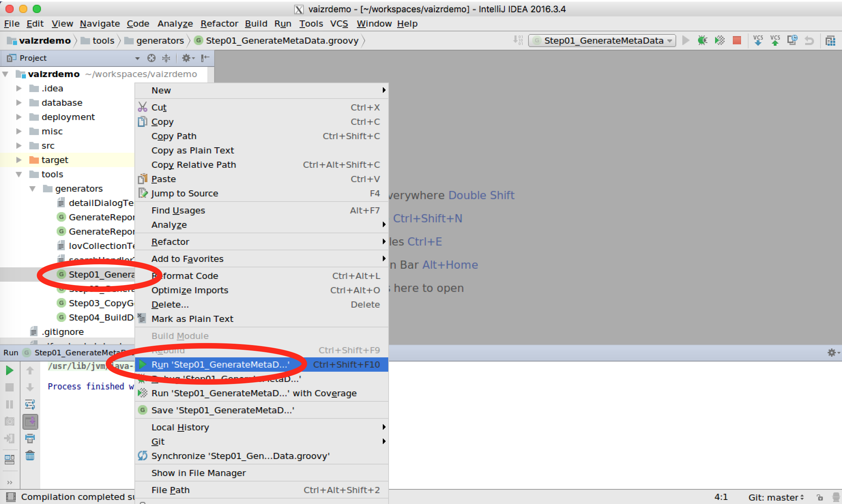
Task: Click the lock icon in the status bar
Action: 820,498
